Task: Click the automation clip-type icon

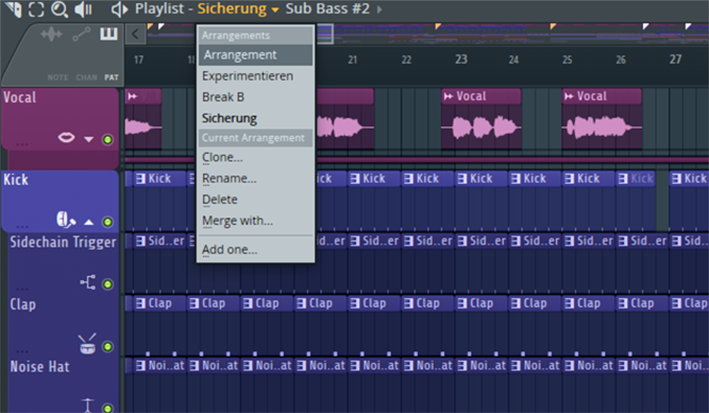Action: 81,35
